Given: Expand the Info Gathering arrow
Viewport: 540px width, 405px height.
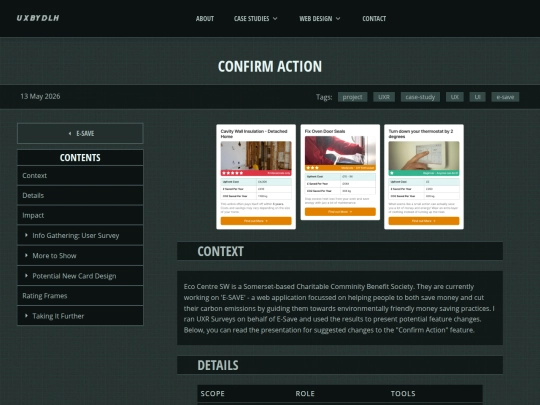Looking at the screenshot, I should pos(26,235).
